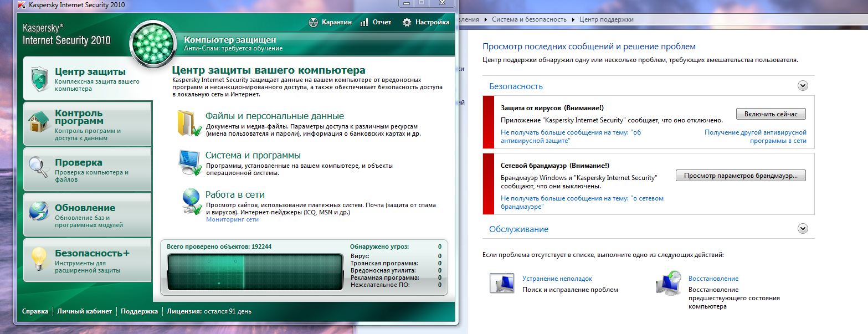Click the firewall 'Не получать больше сообщения' link
Viewport: 868px width, 334px height.
tap(582, 202)
